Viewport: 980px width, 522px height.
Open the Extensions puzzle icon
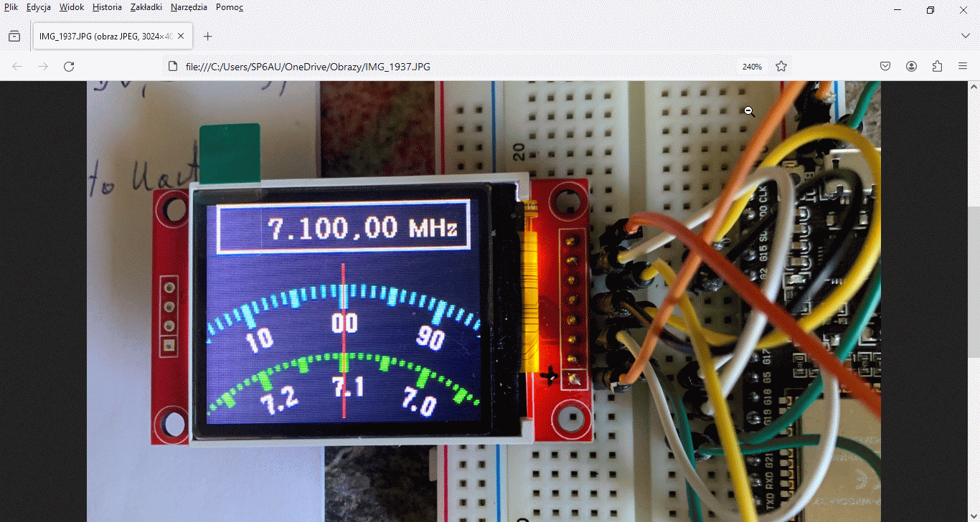point(937,67)
